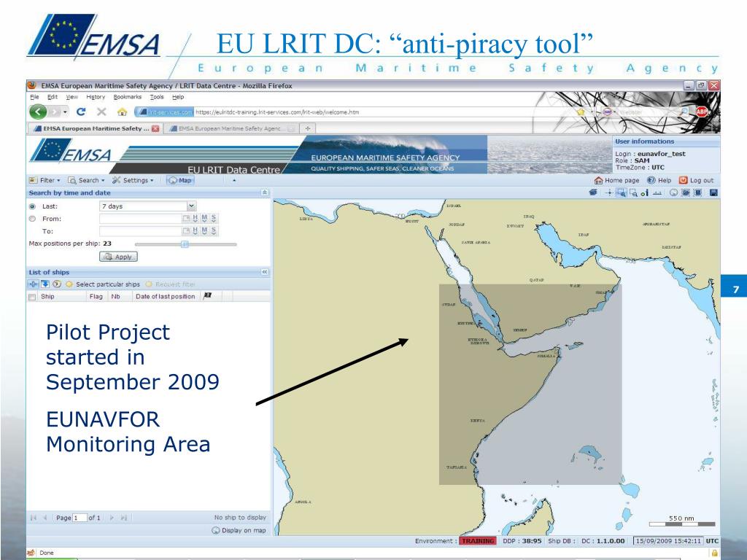Click the Firefox back arrow button
747x560 pixels.
(x=38, y=112)
